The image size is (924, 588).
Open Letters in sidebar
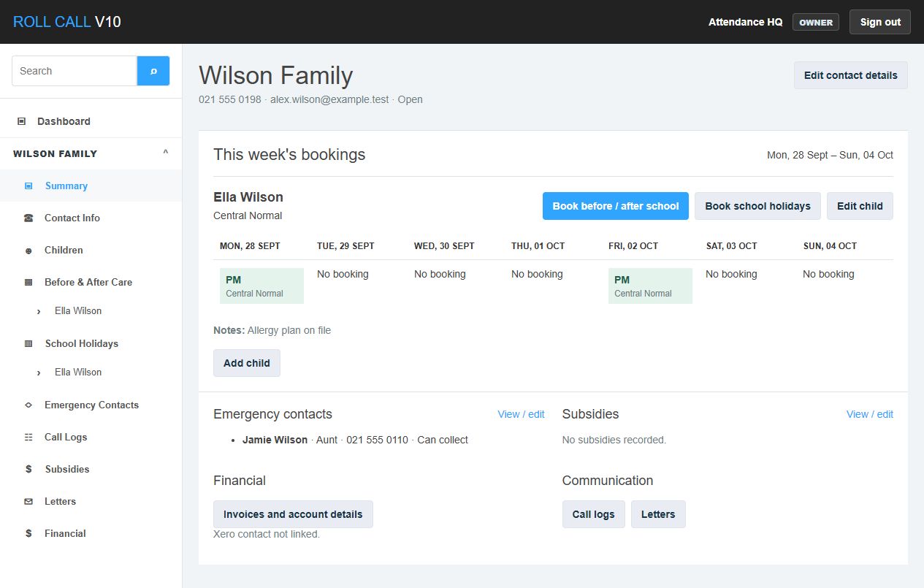coord(91,501)
